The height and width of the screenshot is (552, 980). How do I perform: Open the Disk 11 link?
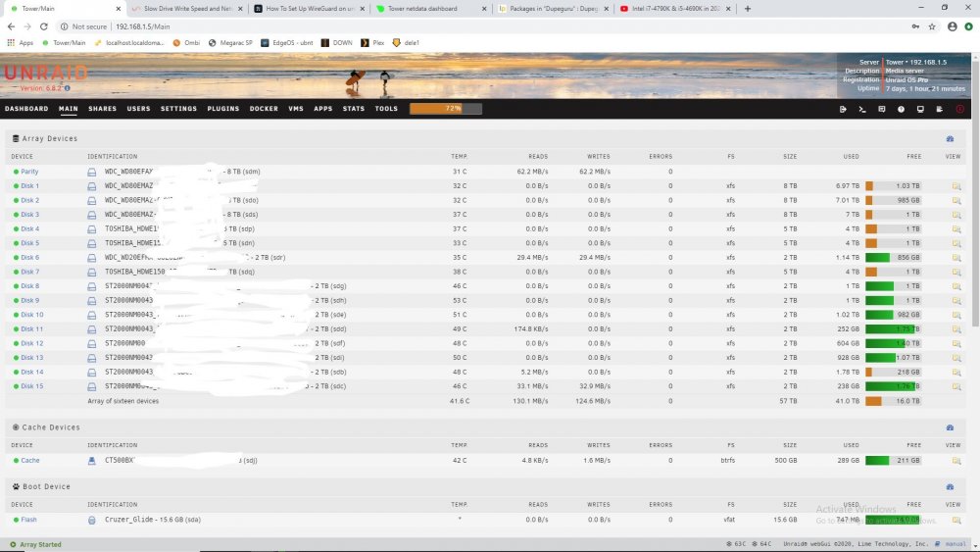point(32,328)
